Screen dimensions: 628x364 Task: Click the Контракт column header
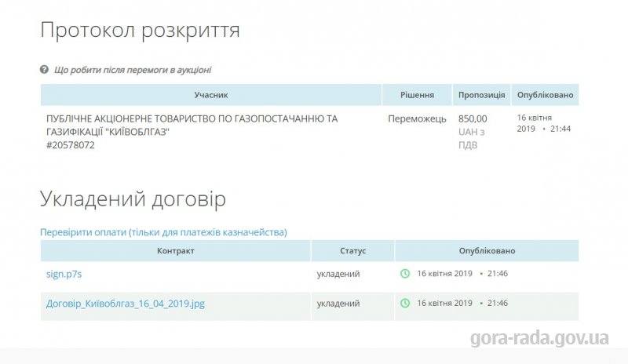175,251
